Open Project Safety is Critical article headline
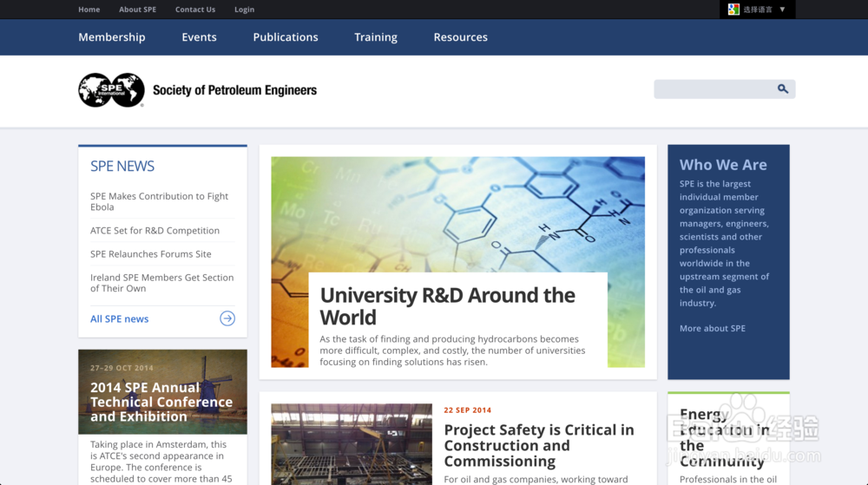This screenshot has height=485, width=868. point(539,445)
